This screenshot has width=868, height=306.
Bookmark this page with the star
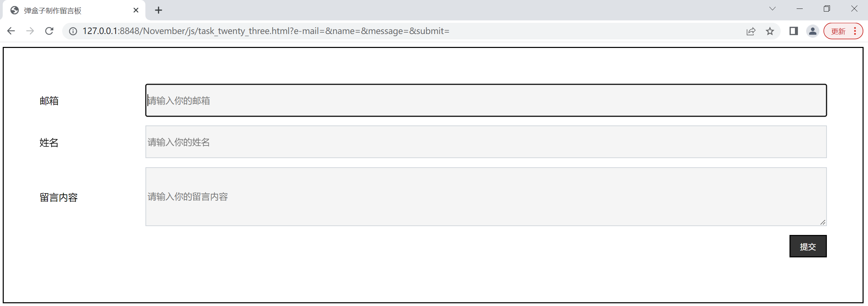click(770, 31)
